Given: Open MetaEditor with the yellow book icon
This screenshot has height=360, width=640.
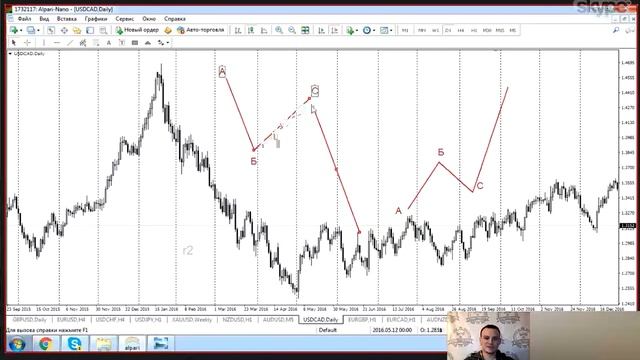Looking at the screenshot, I should pos(168,30).
